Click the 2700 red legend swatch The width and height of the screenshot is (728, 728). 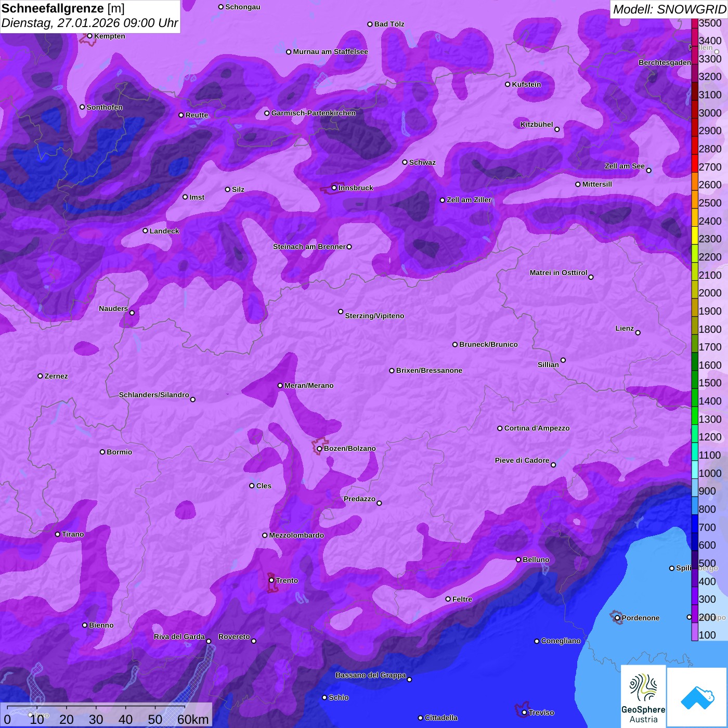point(695,163)
